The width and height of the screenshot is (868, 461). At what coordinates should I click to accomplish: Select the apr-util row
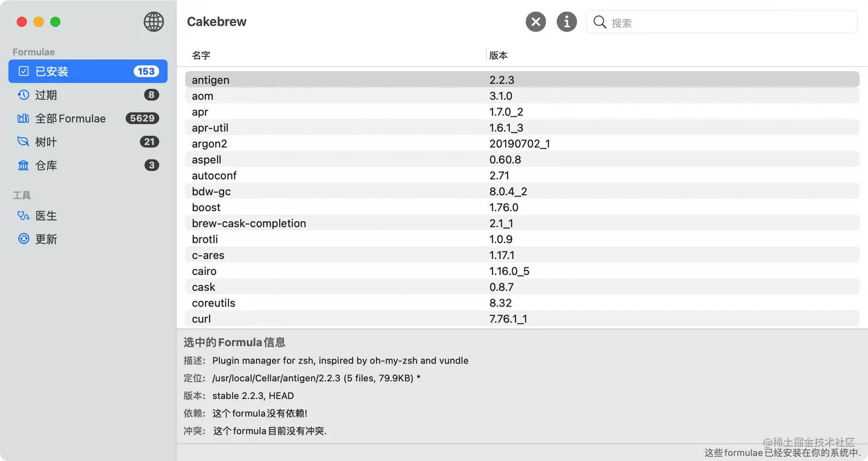click(522, 127)
